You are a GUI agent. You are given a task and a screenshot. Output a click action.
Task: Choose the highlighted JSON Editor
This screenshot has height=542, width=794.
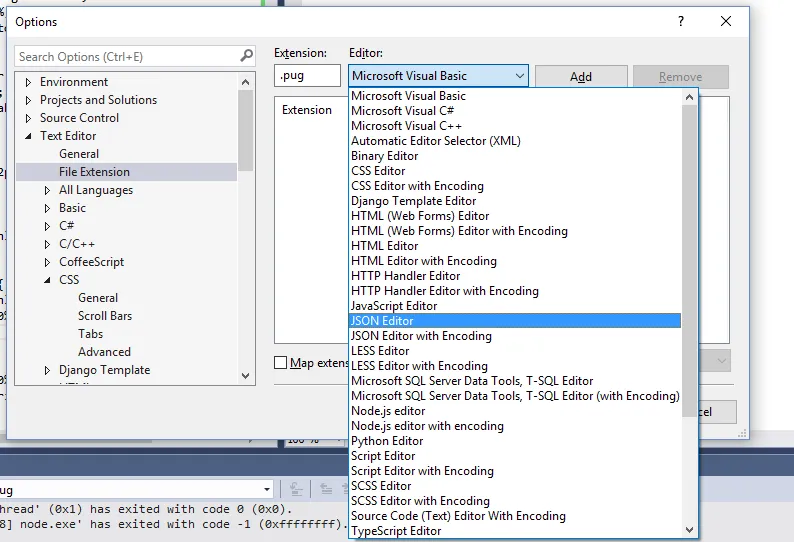pos(515,321)
